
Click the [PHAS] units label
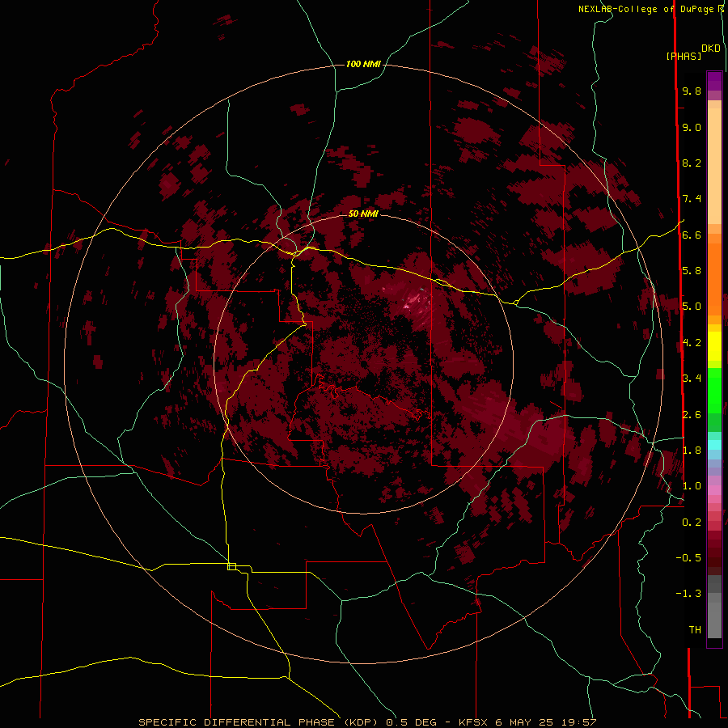tap(684, 56)
